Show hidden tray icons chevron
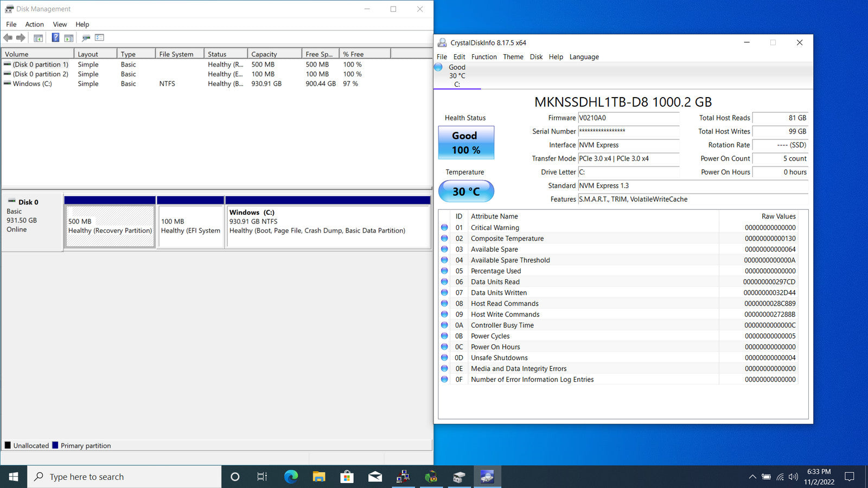This screenshot has height=488, width=868. [752, 477]
